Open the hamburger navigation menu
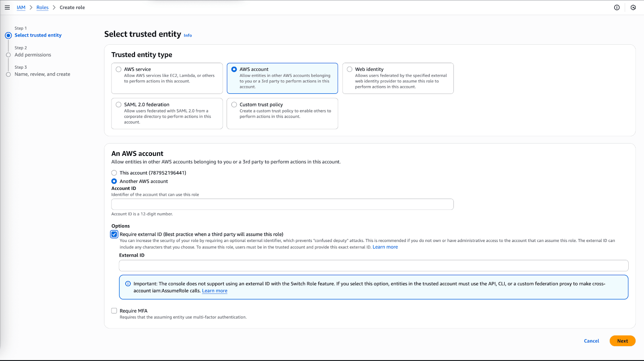Image resolution: width=644 pixels, height=361 pixels. pyautogui.click(x=7, y=7)
